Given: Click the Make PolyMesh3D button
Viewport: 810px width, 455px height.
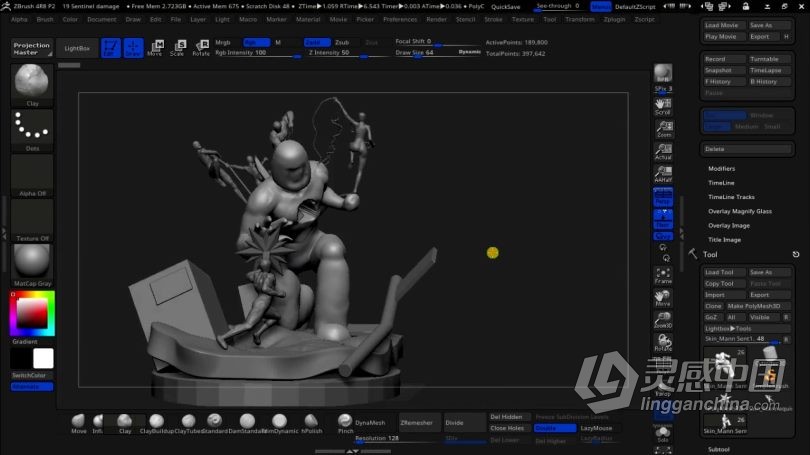Looking at the screenshot, I should coord(757,306).
